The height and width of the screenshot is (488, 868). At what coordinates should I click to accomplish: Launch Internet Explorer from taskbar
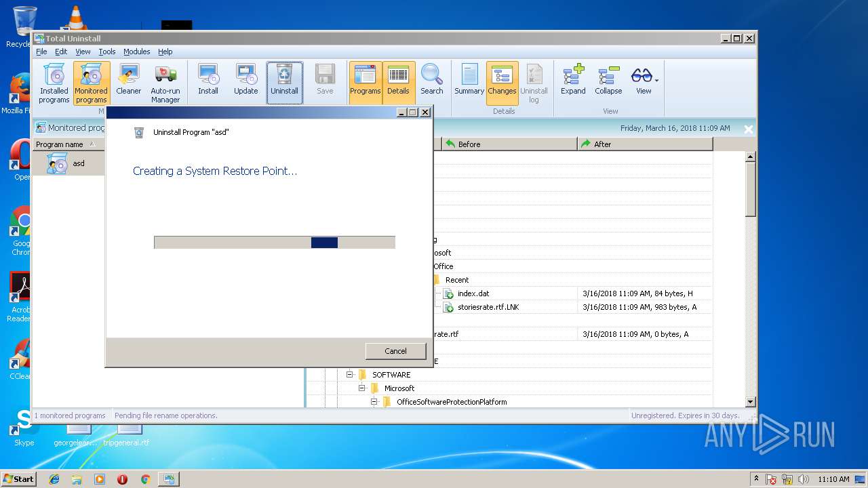pos(54,479)
